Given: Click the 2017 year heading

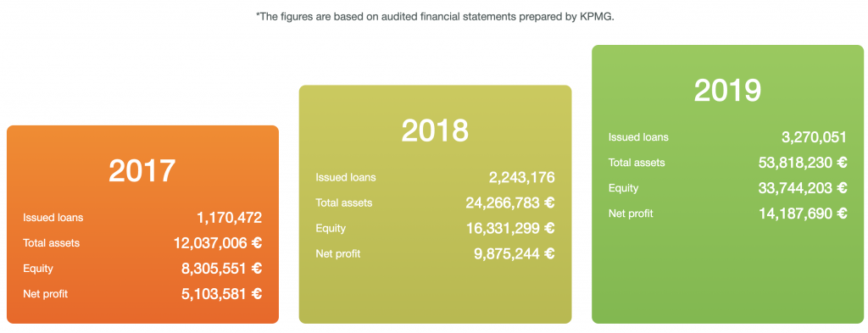Looking at the screenshot, I should (142, 171).
